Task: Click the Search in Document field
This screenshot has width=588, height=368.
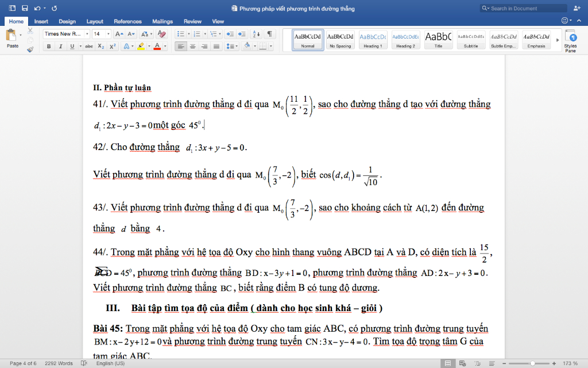Action: pyautogui.click(x=523, y=8)
